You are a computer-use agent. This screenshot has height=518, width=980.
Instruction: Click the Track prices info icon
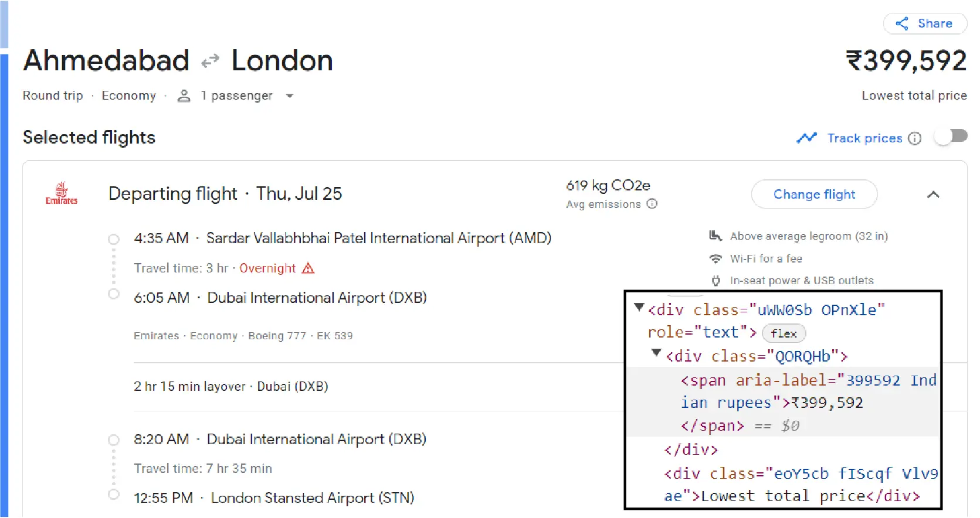[914, 138]
